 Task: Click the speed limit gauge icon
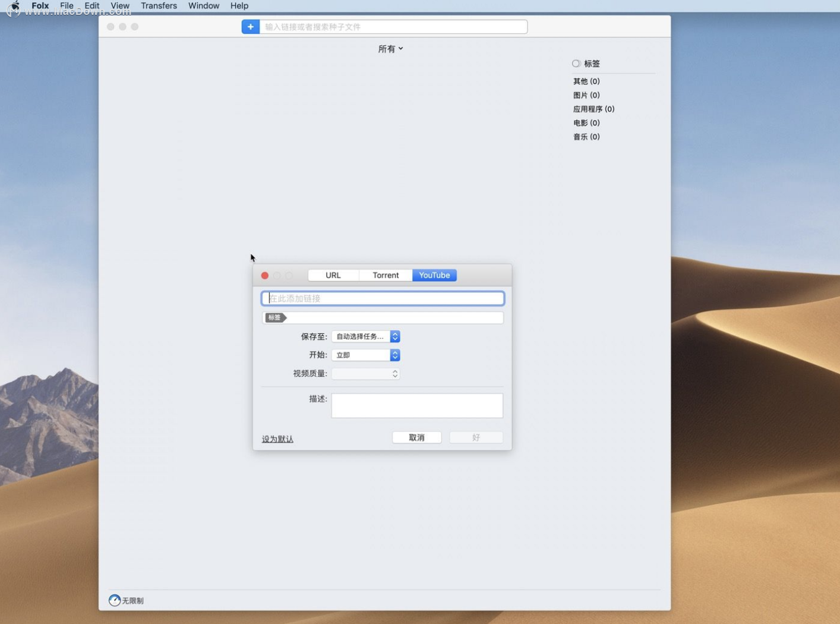tap(115, 600)
